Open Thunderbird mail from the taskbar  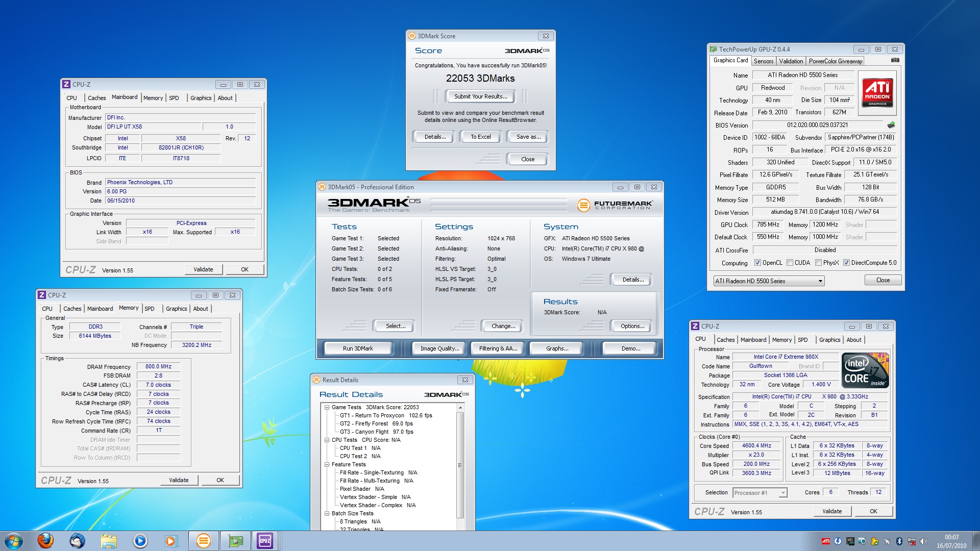pos(77,541)
